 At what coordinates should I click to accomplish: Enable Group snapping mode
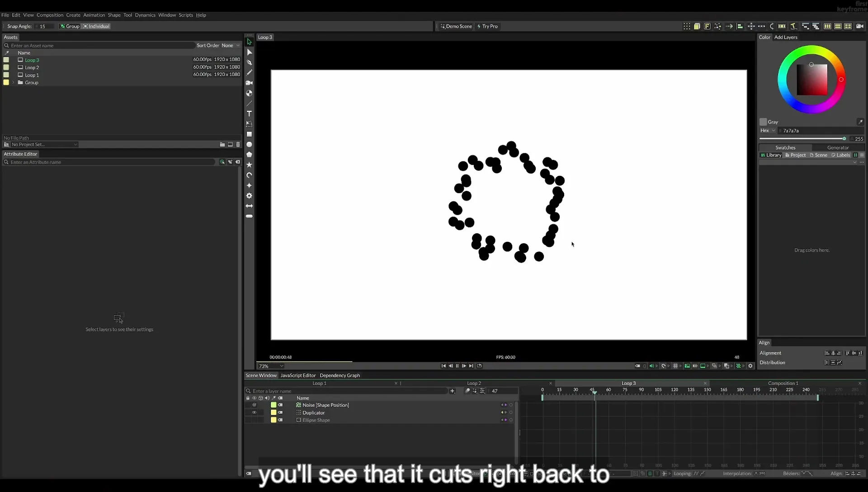[x=70, y=26]
